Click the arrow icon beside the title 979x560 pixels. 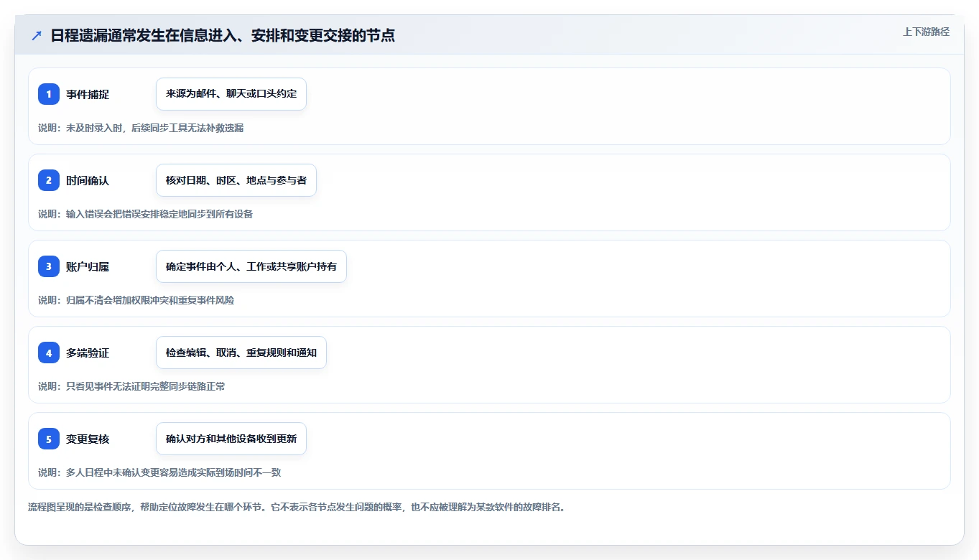(x=37, y=35)
